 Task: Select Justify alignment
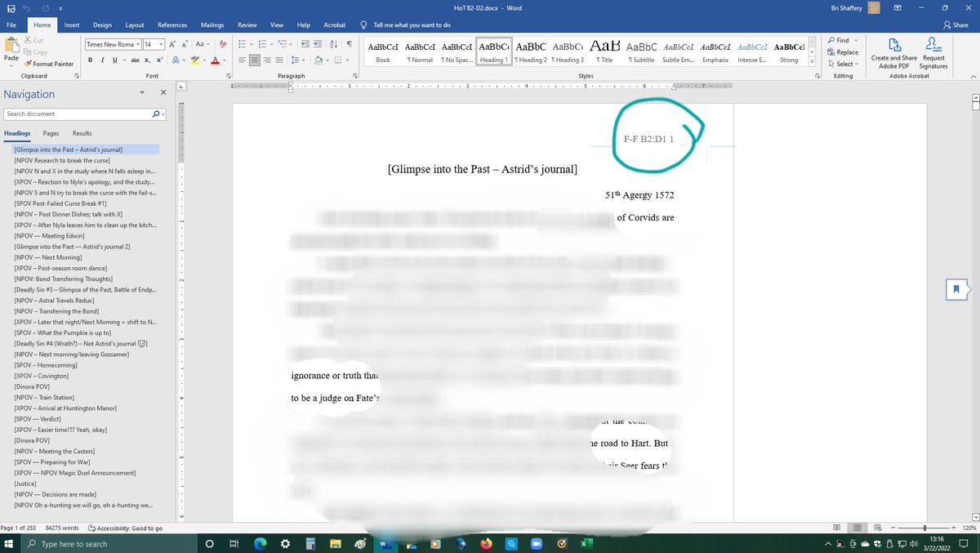[x=278, y=60]
